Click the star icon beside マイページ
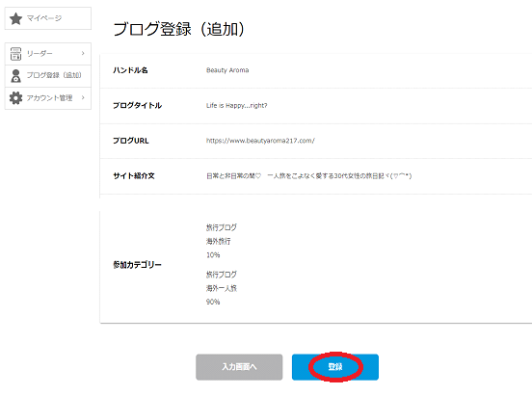This screenshot has width=532, height=395. click(16, 18)
